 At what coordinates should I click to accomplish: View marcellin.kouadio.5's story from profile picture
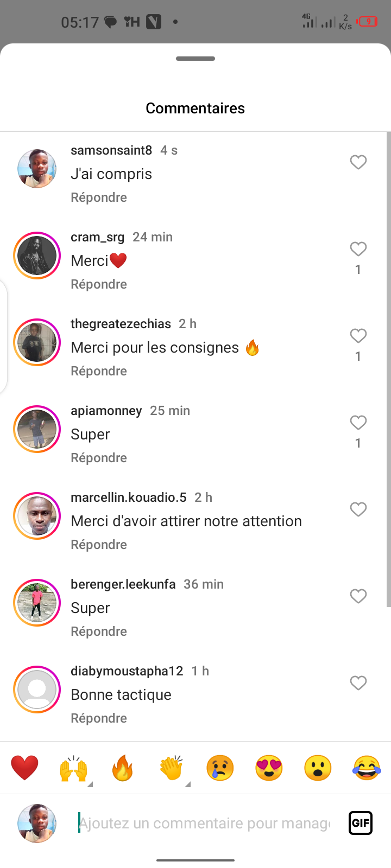click(37, 516)
